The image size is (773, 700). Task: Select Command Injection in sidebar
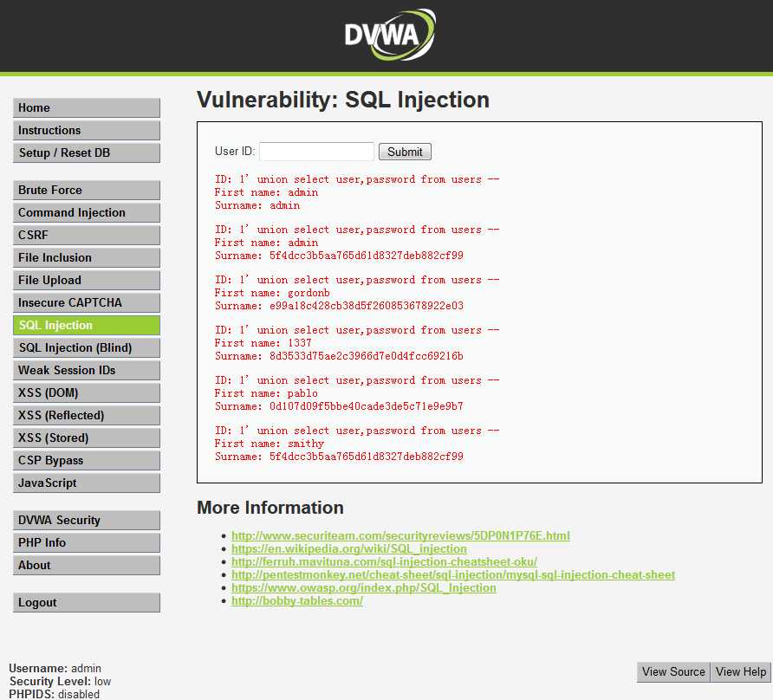(x=87, y=212)
